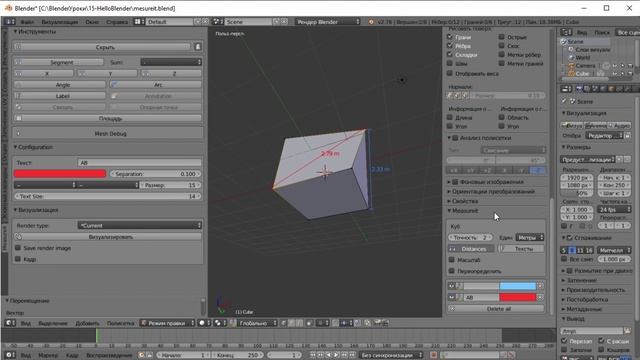Open the Режим правки mode dropdown
Screen dimensions: 640x360
click(x=167, y=323)
